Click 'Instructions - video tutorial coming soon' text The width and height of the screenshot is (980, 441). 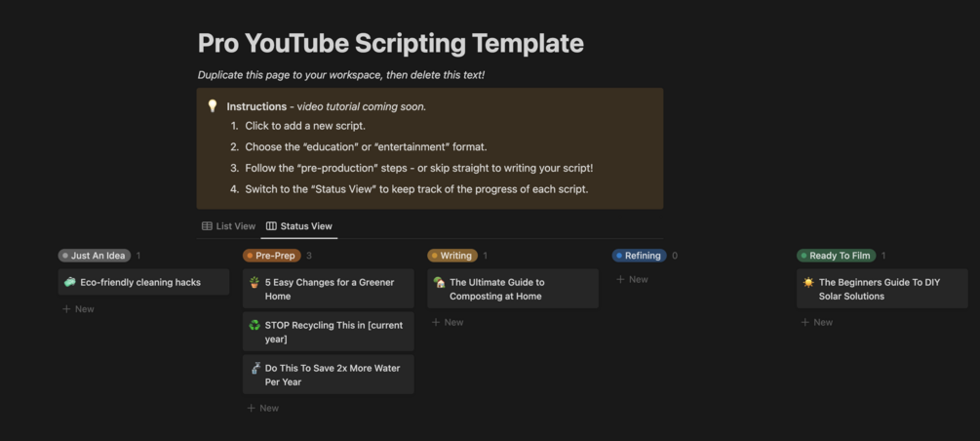pos(327,106)
